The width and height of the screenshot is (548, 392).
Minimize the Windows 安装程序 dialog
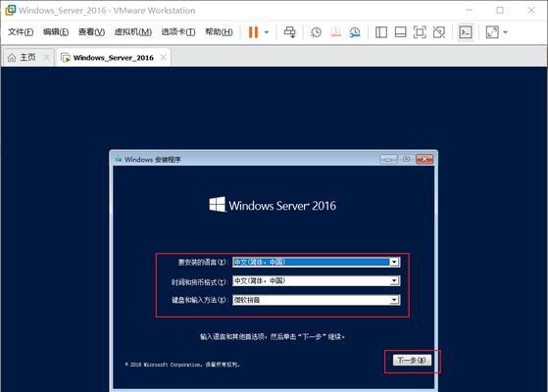coord(388,160)
